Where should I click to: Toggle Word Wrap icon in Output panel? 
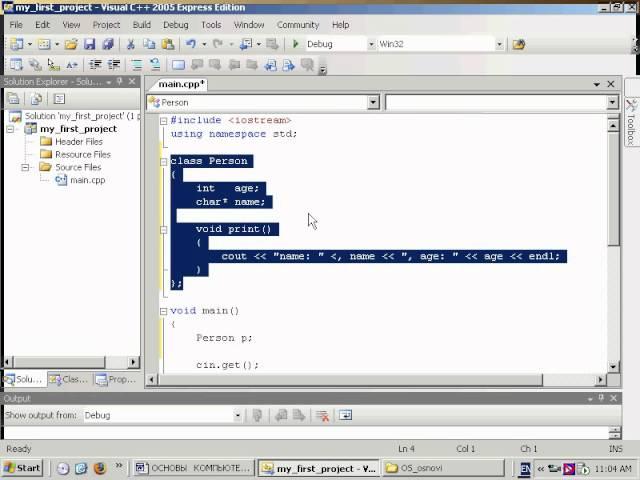(345, 416)
